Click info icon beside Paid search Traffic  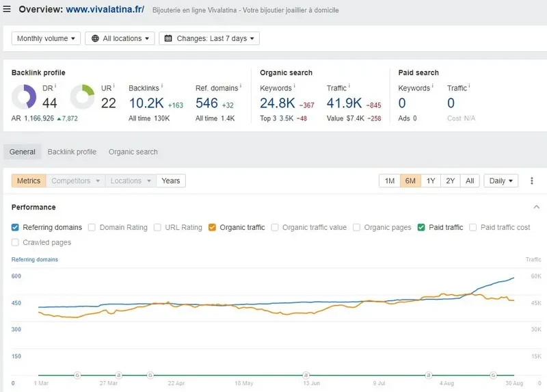pos(469,86)
